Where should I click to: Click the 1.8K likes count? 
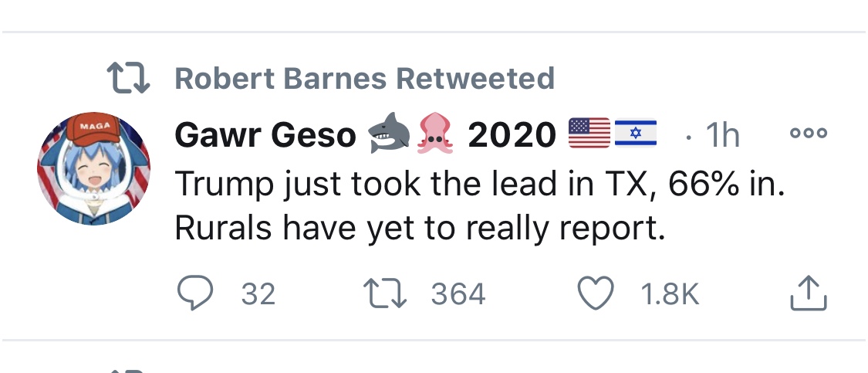click(670, 294)
